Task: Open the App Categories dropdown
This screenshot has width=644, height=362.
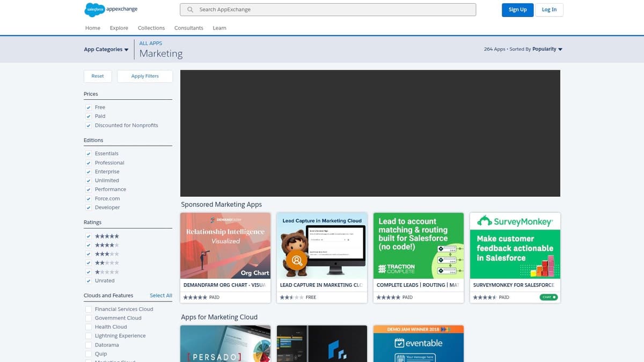Action: (106, 49)
